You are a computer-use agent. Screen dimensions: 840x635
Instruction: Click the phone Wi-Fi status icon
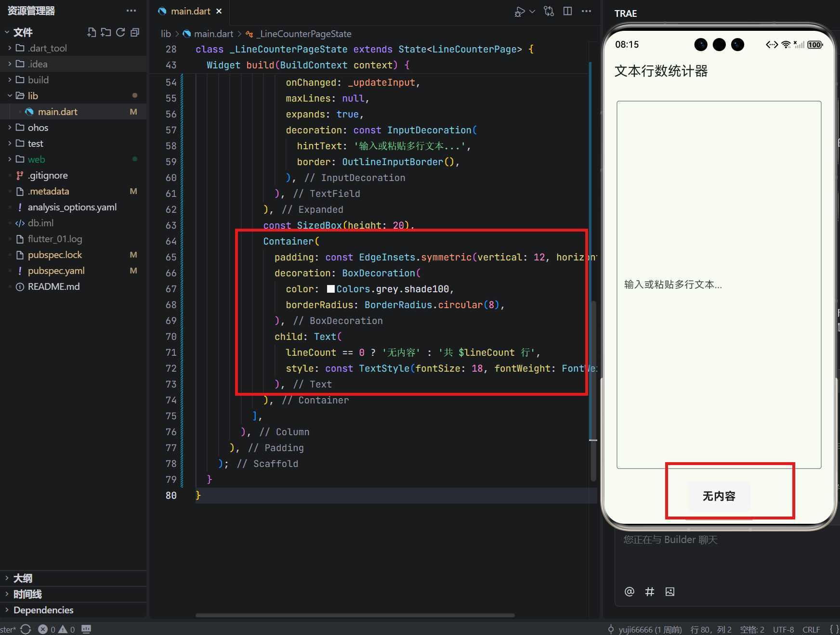tap(786, 44)
